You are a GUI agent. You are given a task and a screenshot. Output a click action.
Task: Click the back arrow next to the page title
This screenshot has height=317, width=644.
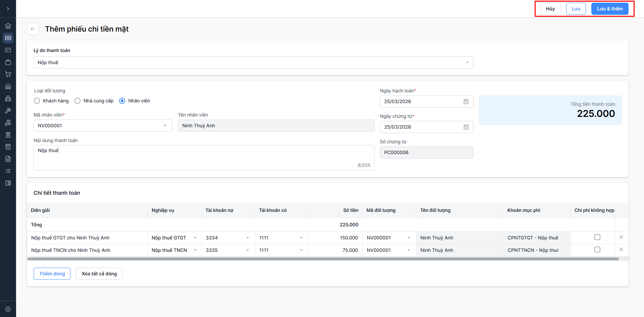tap(33, 29)
